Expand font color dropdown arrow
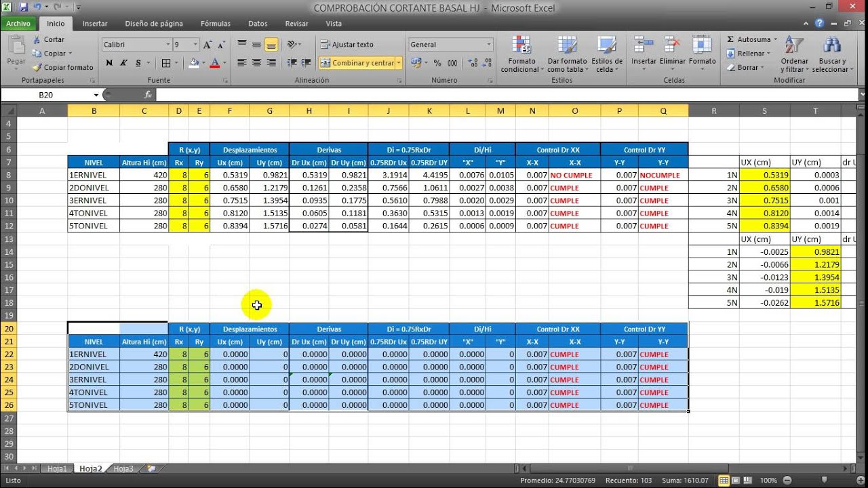868x488 pixels. 224,63
